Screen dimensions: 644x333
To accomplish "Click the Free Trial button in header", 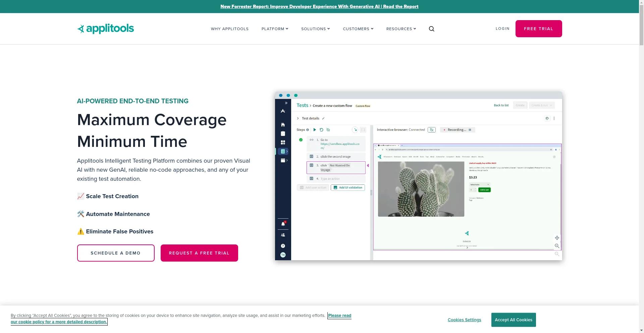I will click(x=539, y=29).
